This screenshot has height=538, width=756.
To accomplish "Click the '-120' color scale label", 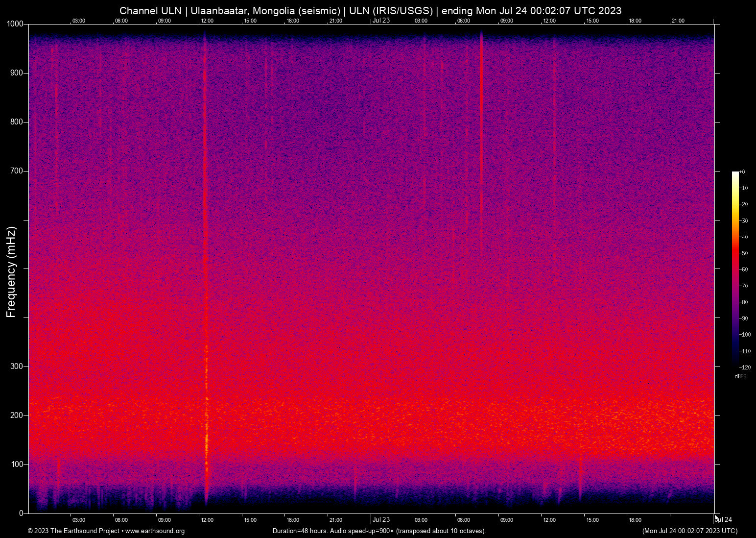I will [x=745, y=367].
